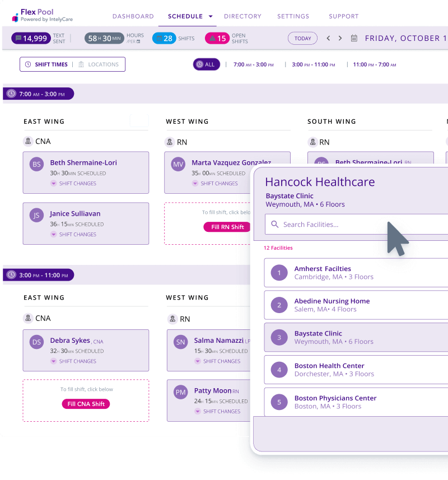This screenshot has height=480, width=448.
Task: Open the Schedule dropdown arrow
Action: click(x=211, y=17)
